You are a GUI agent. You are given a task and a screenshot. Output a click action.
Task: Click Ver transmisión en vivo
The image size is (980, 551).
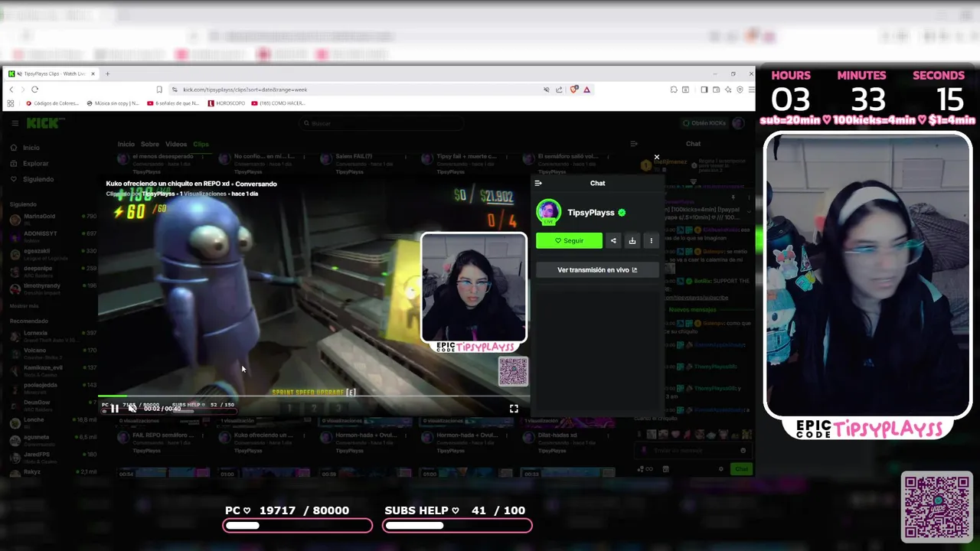(597, 270)
